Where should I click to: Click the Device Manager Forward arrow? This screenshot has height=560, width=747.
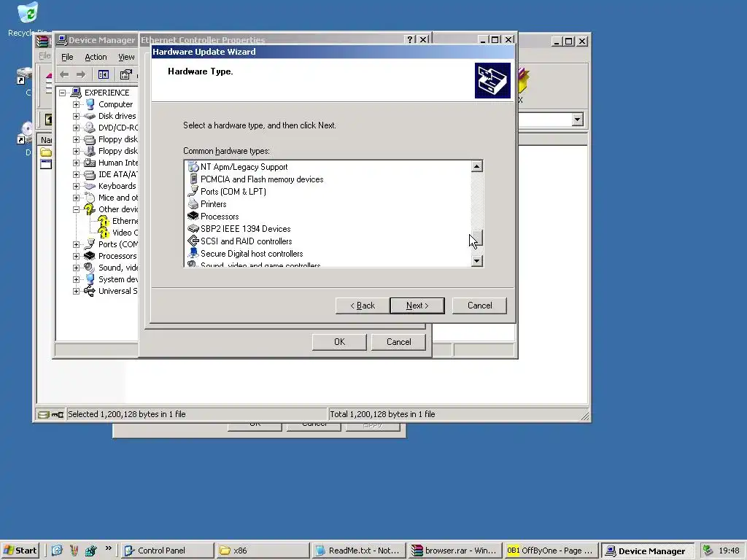[x=81, y=74]
